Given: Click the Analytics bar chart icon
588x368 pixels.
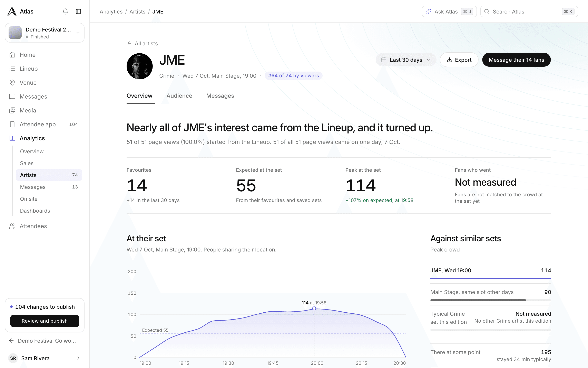Looking at the screenshot, I should (x=12, y=138).
